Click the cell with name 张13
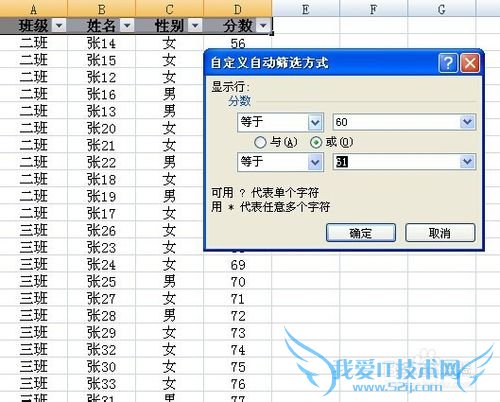The width and height of the screenshot is (500, 402). [102, 111]
